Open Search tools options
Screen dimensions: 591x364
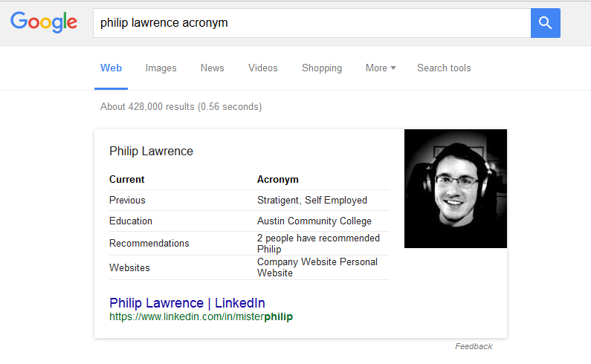point(444,68)
